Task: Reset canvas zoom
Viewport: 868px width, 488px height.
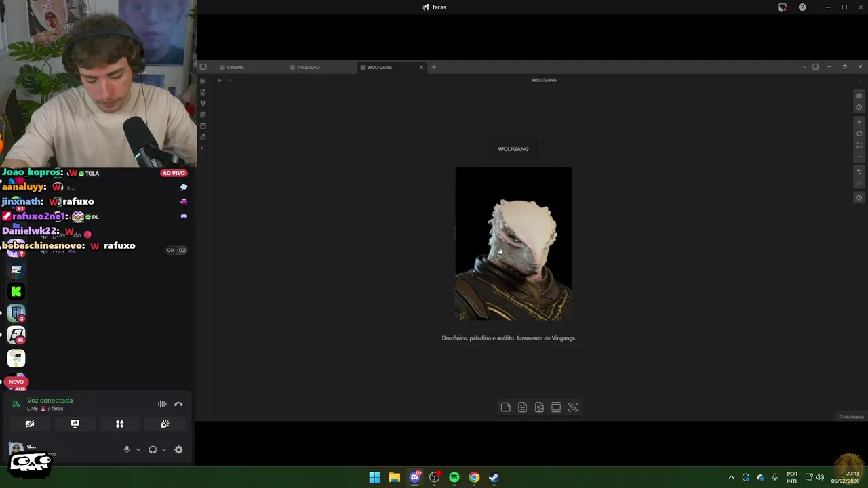Action: (x=859, y=134)
